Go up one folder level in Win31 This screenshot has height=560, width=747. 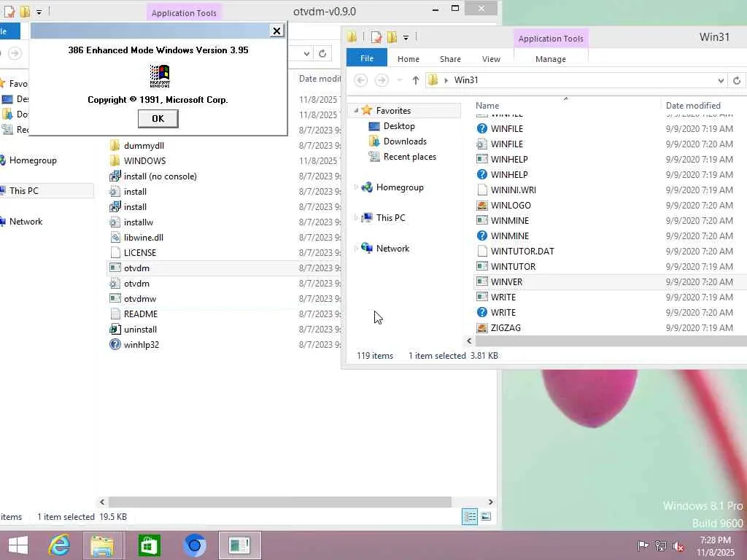point(415,80)
